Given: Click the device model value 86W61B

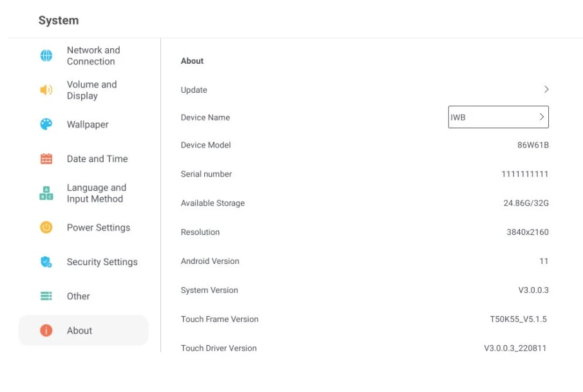Looking at the screenshot, I should pos(533,145).
